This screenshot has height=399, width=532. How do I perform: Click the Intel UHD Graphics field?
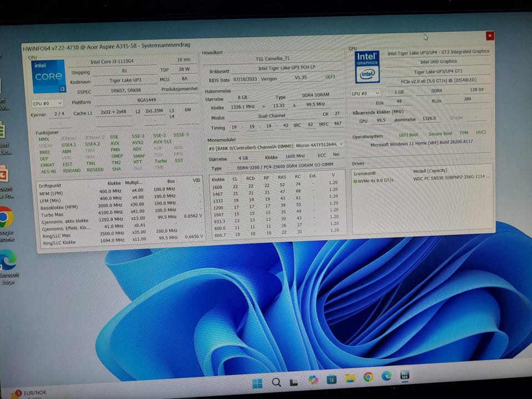coord(438,62)
